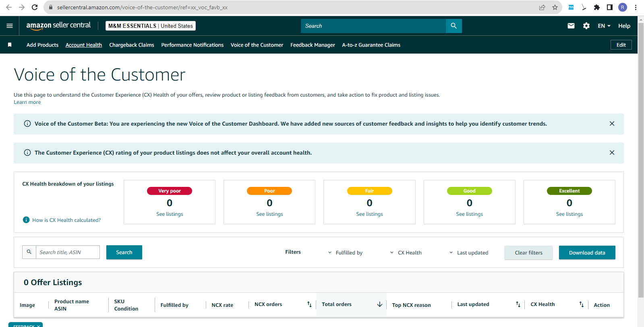This screenshot has width=644, height=327.
Task: Expand the Last updated filter
Action: pos(468,252)
